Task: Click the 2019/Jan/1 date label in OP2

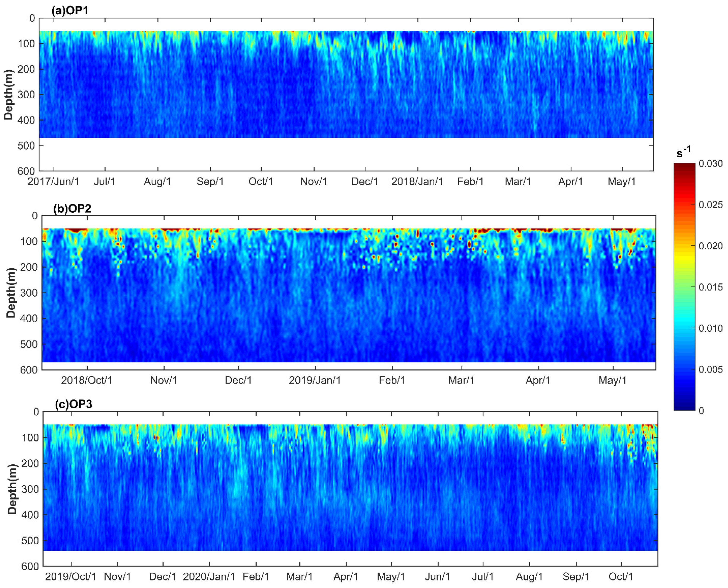Action: click(x=315, y=380)
